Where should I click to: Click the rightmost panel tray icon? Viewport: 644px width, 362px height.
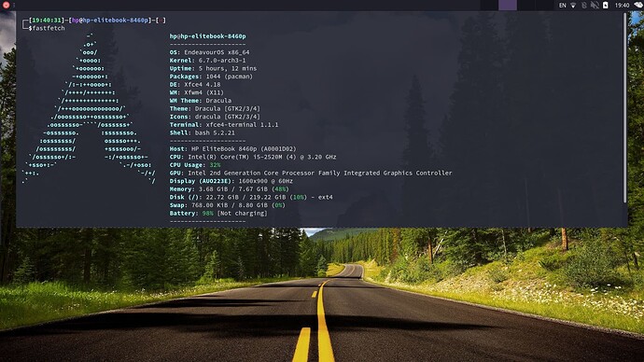[x=638, y=6]
